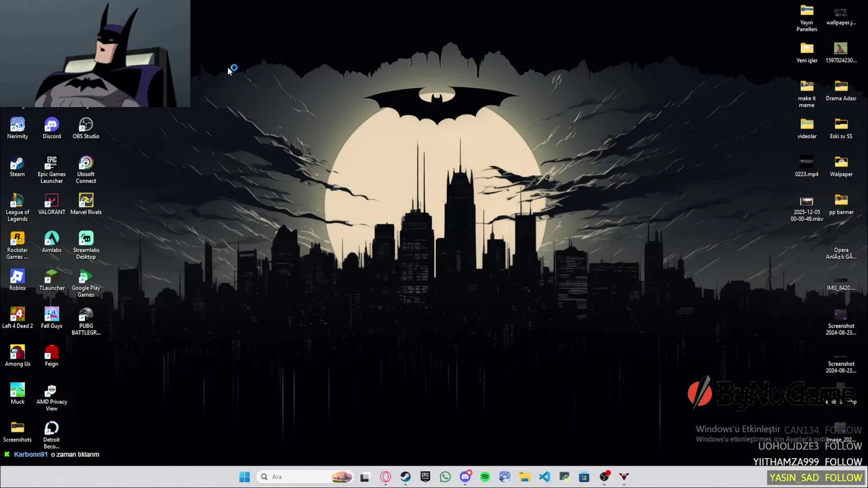Select the 1597024230... image file

pyautogui.click(x=841, y=52)
